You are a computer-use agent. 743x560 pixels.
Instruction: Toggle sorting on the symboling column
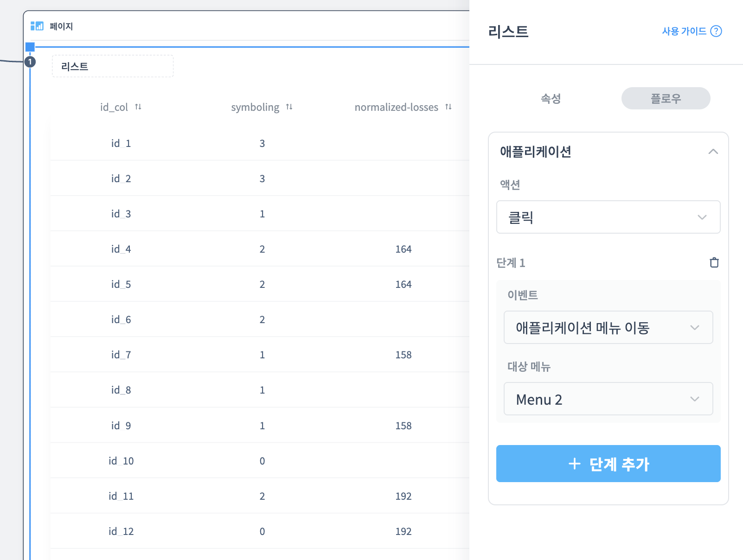coord(289,107)
